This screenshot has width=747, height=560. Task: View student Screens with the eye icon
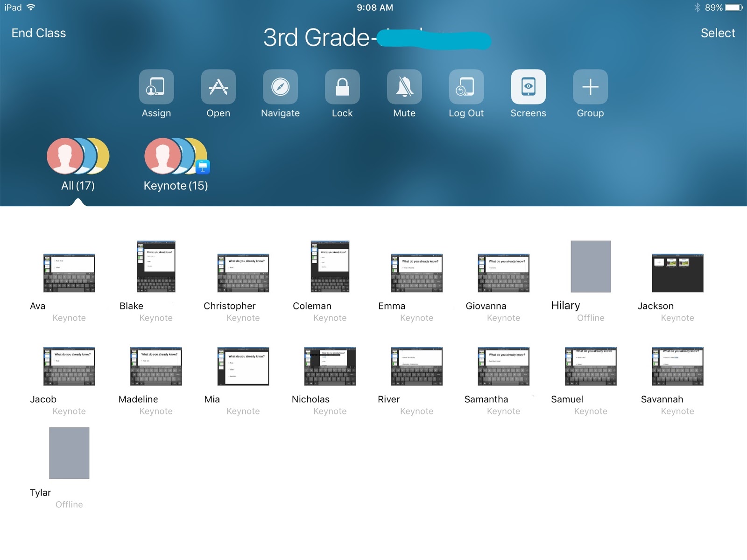(528, 87)
